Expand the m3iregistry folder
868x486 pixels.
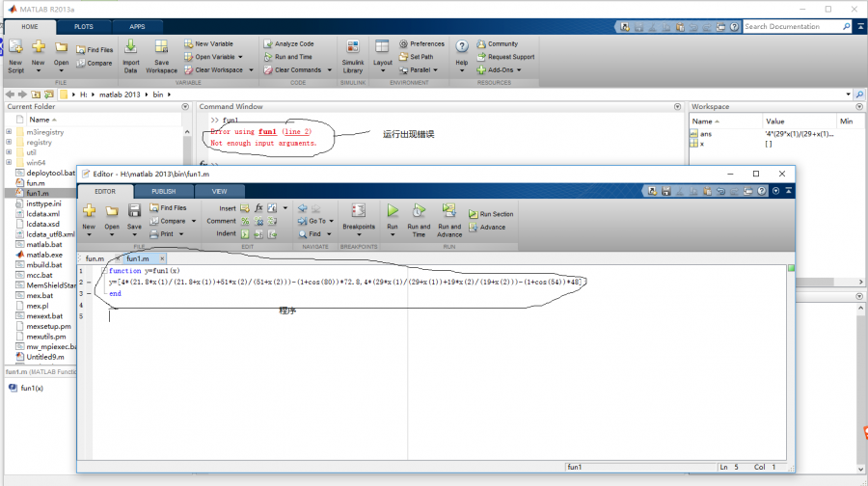pos(9,132)
